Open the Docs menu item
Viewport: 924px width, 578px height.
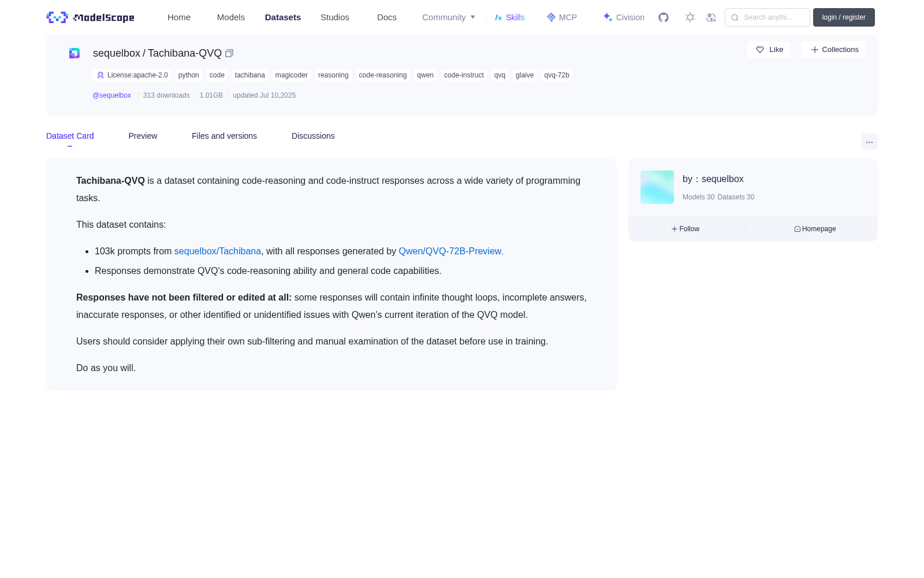pos(387,17)
